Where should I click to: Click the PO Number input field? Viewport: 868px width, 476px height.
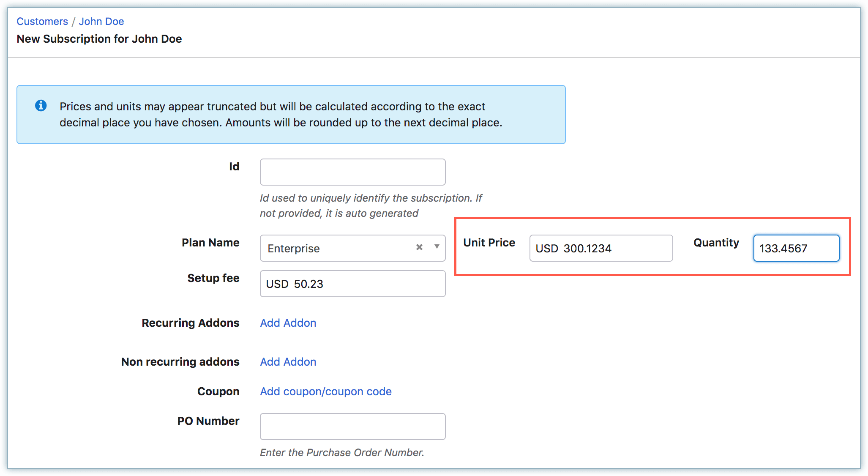[352, 426]
